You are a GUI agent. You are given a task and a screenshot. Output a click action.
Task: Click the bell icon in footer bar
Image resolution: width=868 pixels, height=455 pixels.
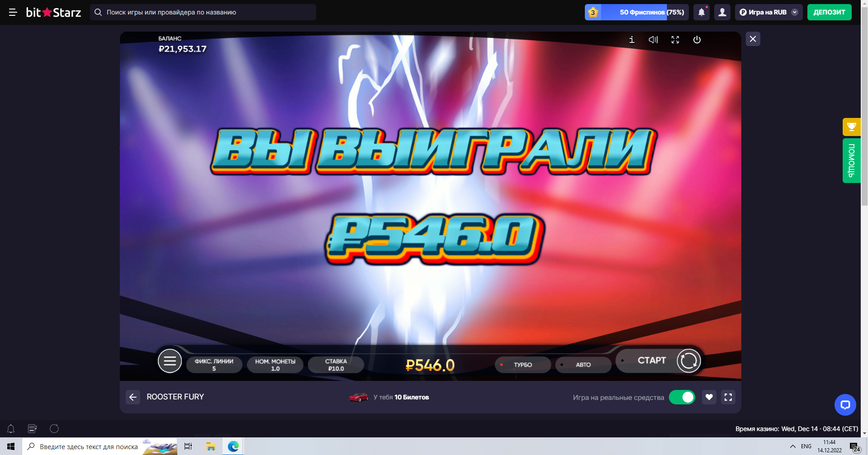tap(11, 429)
